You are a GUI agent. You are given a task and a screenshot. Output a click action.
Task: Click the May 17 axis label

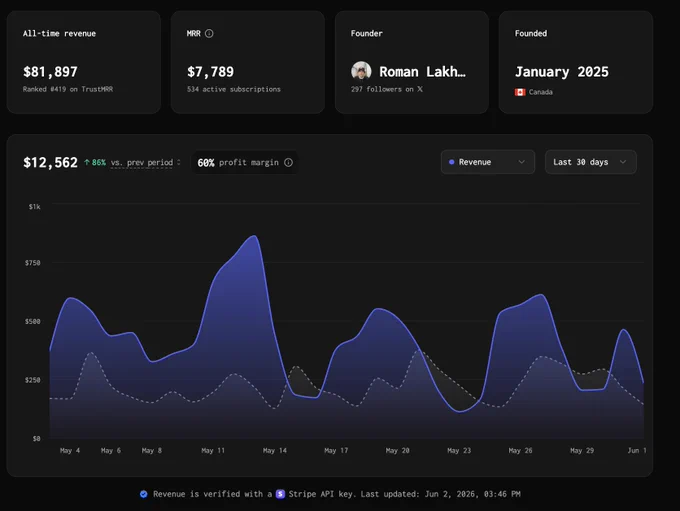(336, 450)
